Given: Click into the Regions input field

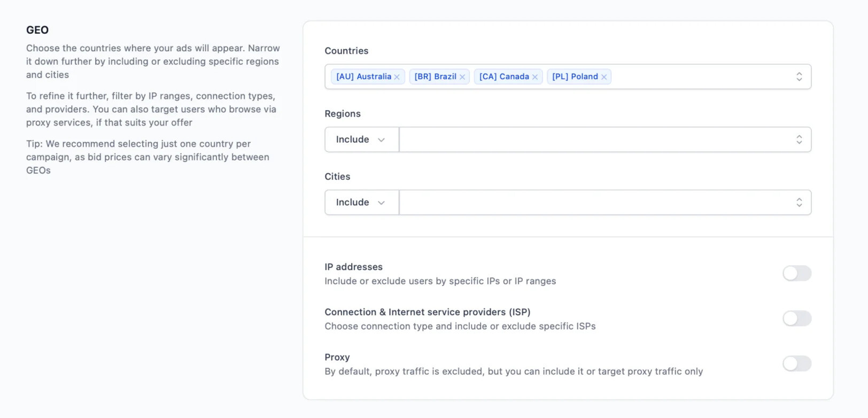Looking at the screenshot, I should point(595,140).
